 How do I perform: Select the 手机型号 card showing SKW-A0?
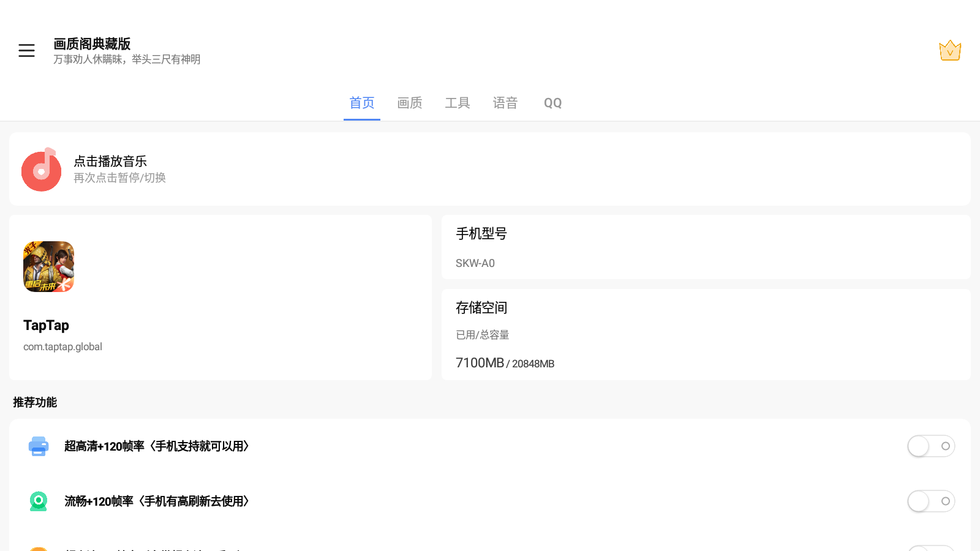point(706,247)
